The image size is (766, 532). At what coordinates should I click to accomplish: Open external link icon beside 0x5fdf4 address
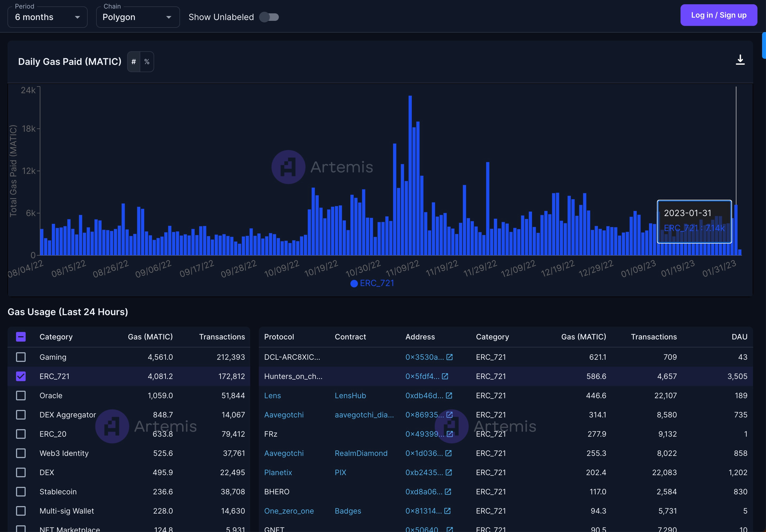(x=445, y=376)
